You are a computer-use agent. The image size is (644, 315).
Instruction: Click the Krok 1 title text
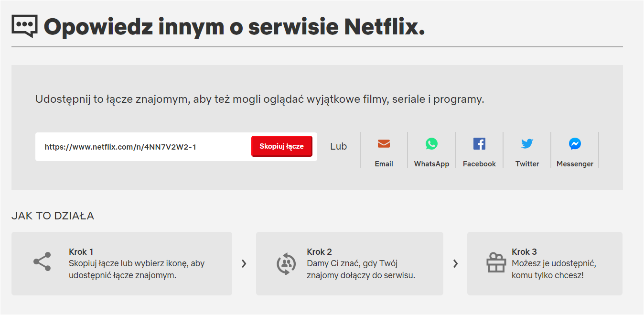[81, 252]
